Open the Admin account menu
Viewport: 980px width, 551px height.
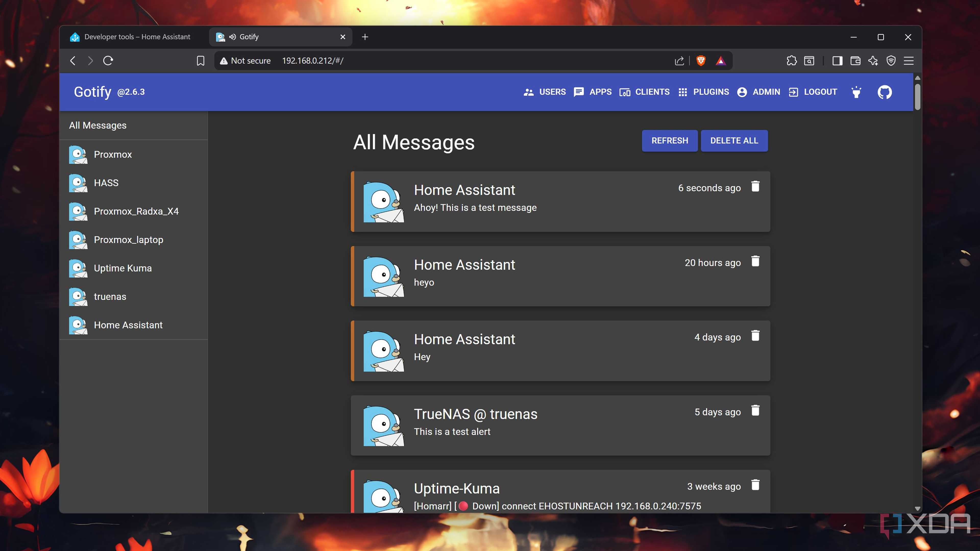[x=758, y=92]
